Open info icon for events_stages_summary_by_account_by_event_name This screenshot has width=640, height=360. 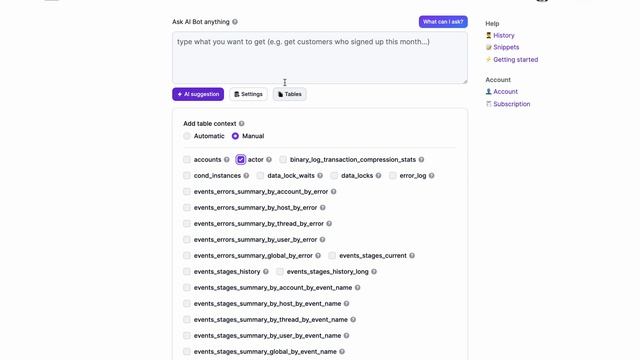coord(358,288)
